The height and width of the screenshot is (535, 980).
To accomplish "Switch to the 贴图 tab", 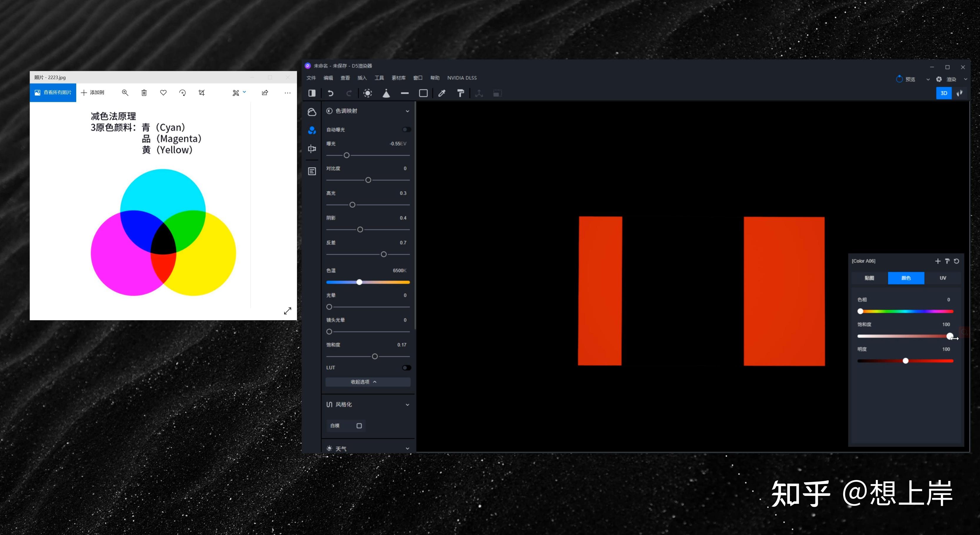I will click(869, 278).
